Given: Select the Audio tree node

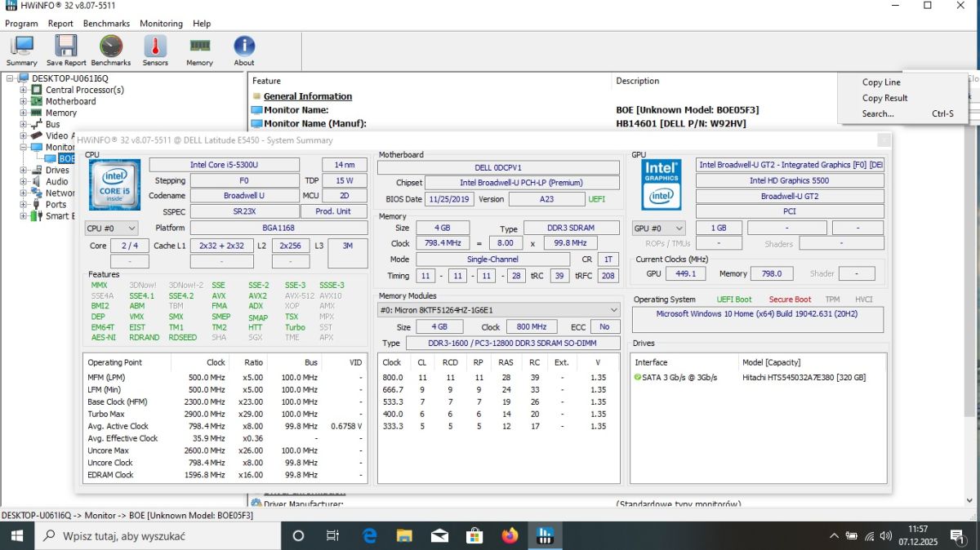Looking at the screenshot, I should point(57,182).
